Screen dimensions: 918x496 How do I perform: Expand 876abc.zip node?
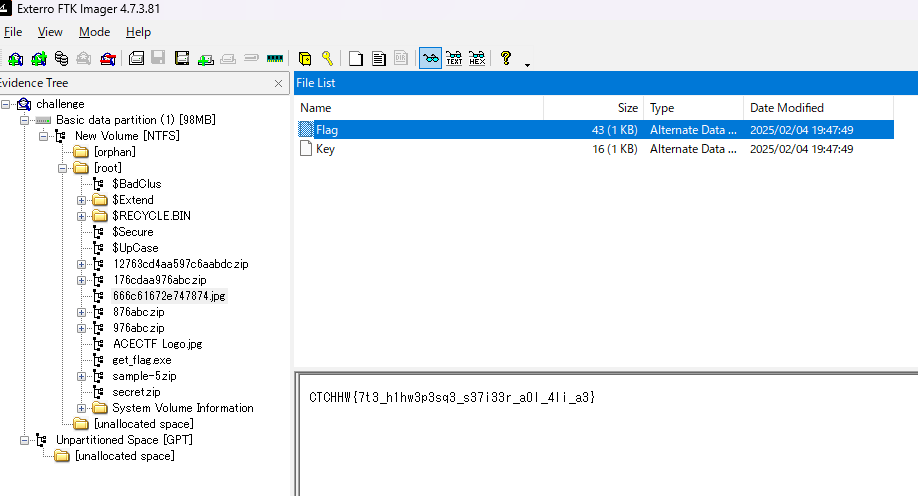81,312
